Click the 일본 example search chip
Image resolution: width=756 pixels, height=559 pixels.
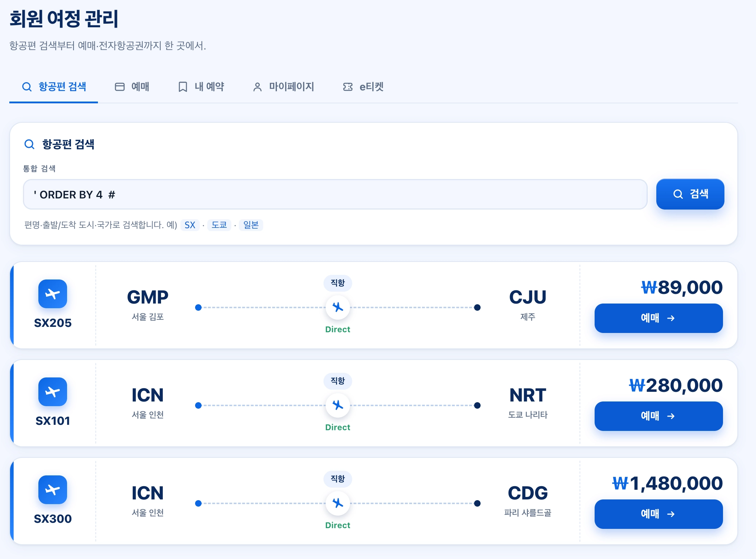click(x=251, y=225)
